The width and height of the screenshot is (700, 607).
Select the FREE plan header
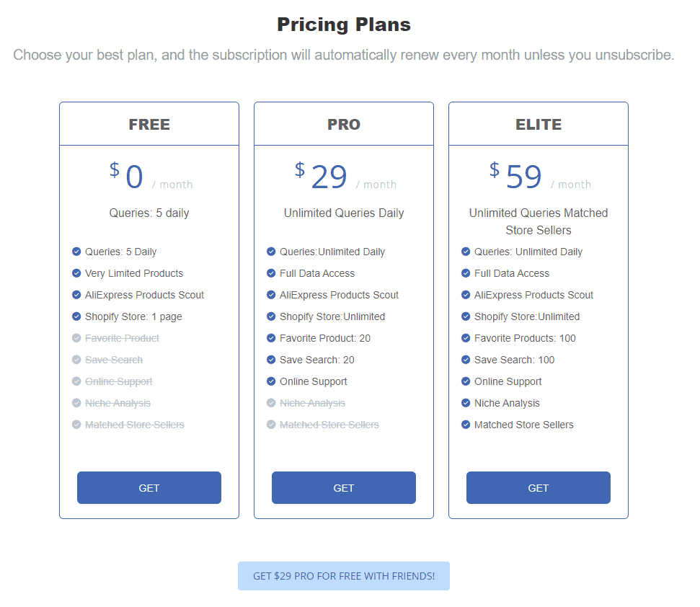[149, 124]
